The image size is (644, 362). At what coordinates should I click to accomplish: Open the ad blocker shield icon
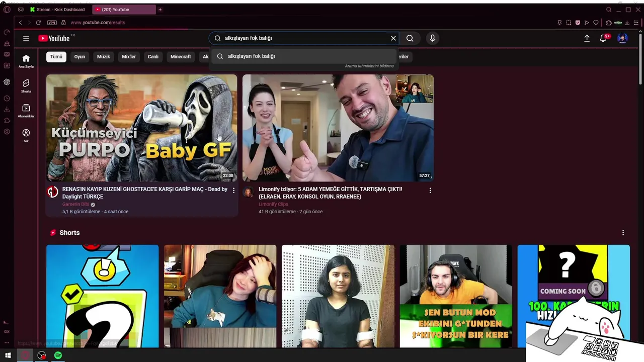point(578,23)
